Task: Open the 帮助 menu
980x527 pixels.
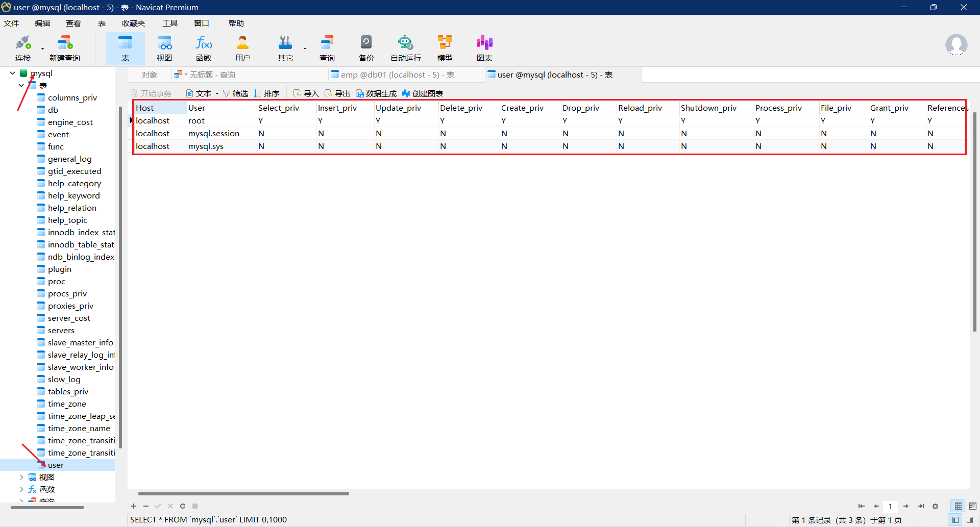Action: (236, 23)
